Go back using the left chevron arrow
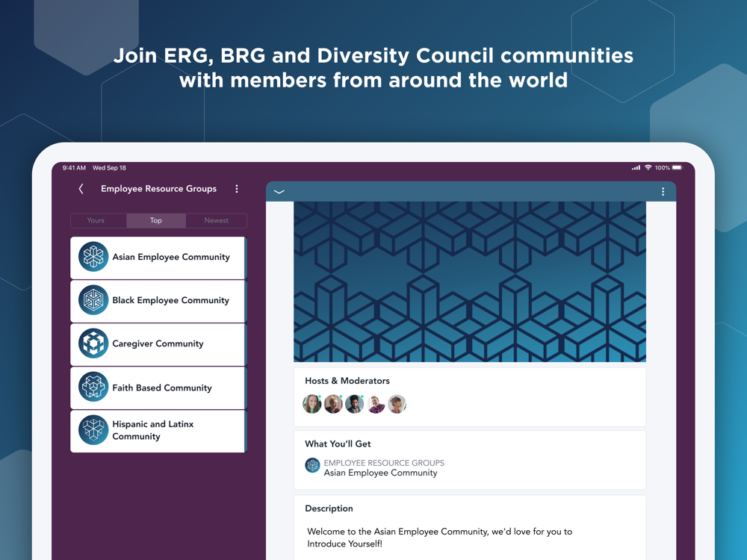Image resolution: width=747 pixels, height=560 pixels. click(81, 189)
